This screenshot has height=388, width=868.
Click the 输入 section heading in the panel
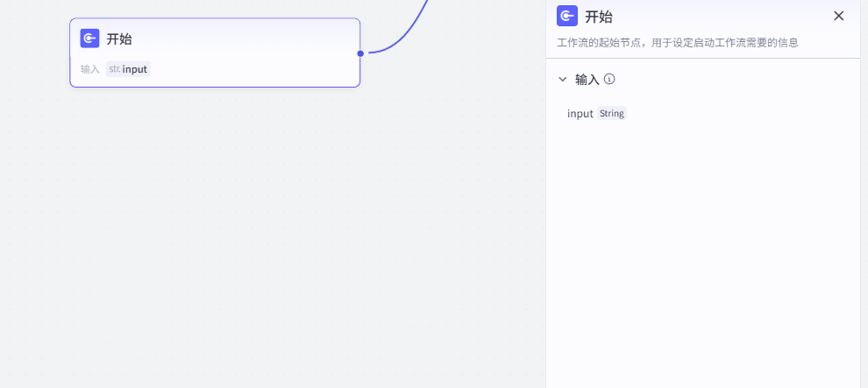587,79
